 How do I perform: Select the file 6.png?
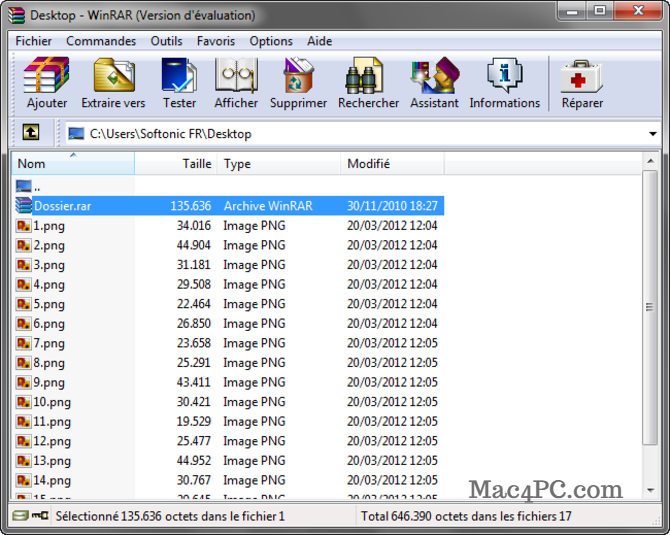tap(49, 324)
